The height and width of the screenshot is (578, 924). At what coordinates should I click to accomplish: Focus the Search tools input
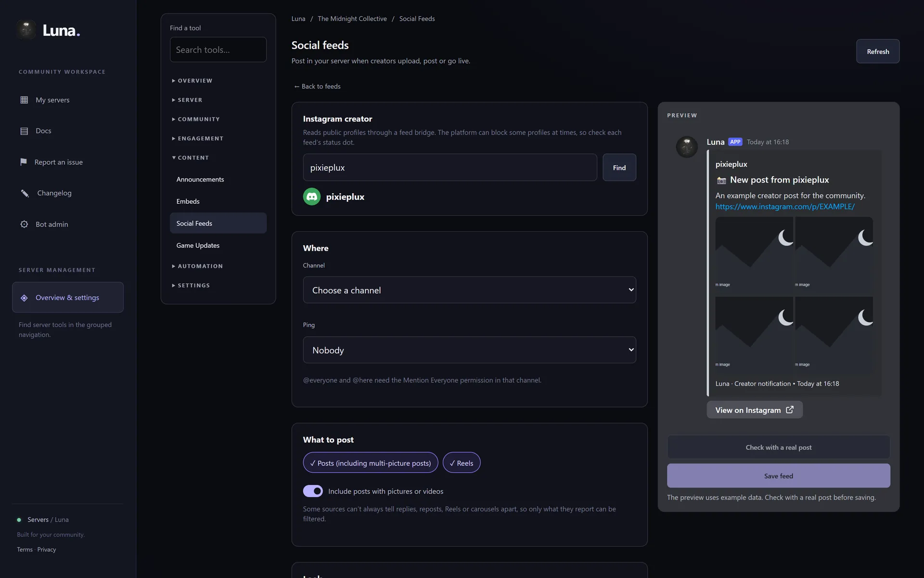(218, 50)
